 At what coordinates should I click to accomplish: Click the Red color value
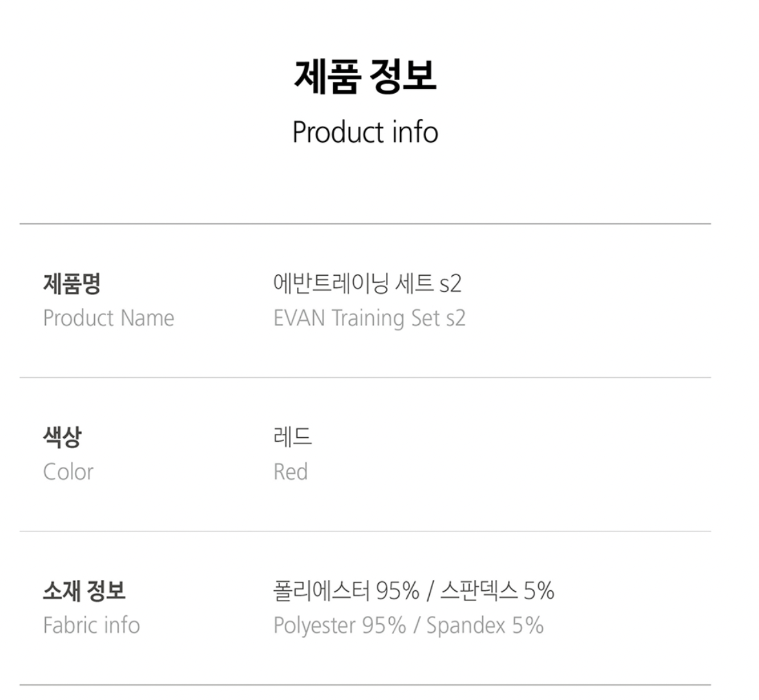[x=290, y=472]
